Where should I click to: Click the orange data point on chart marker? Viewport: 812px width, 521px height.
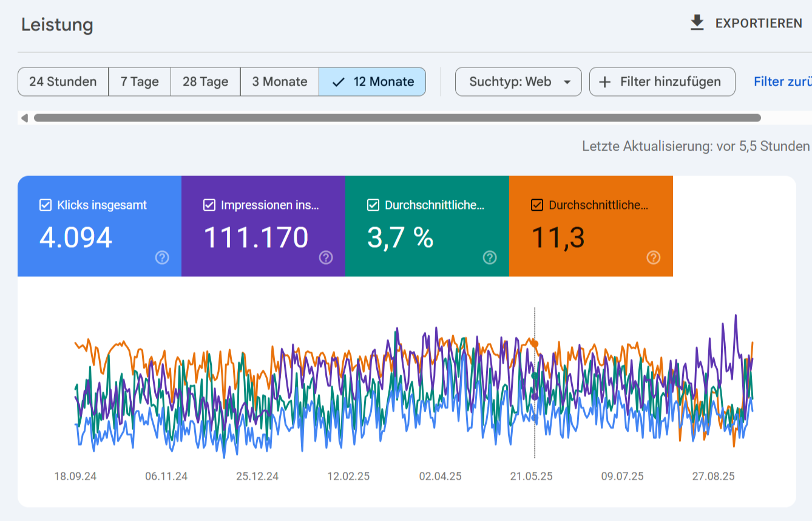(x=535, y=344)
